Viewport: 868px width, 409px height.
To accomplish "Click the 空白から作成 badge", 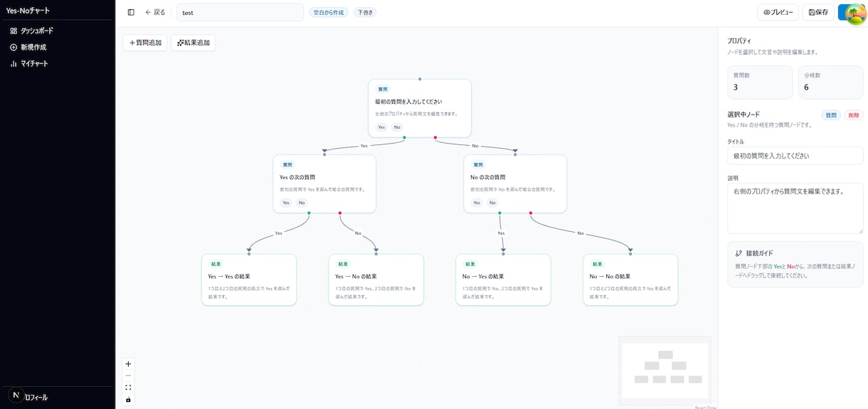I will point(329,12).
